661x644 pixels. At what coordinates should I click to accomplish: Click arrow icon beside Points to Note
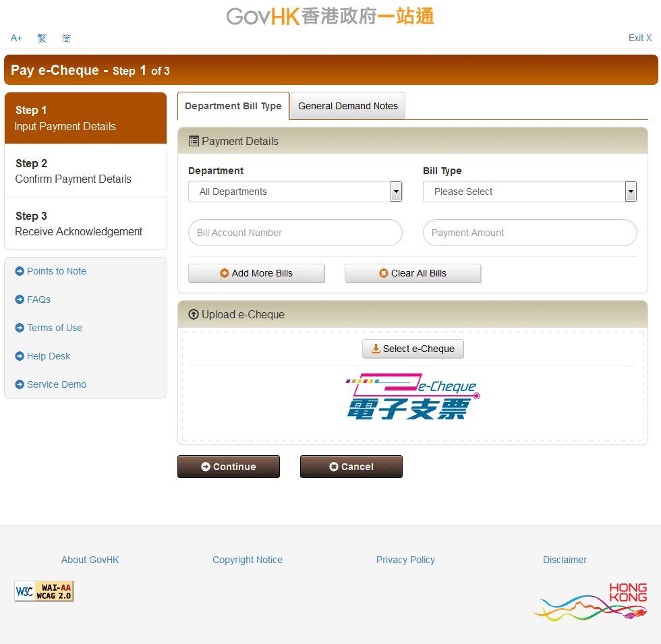pyautogui.click(x=20, y=271)
